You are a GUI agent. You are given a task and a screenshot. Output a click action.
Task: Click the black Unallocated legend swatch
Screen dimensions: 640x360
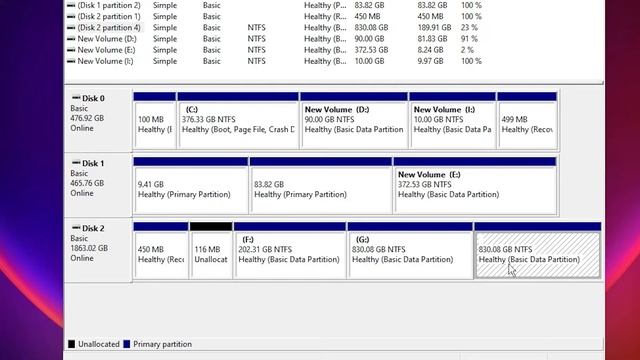click(71, 344)
